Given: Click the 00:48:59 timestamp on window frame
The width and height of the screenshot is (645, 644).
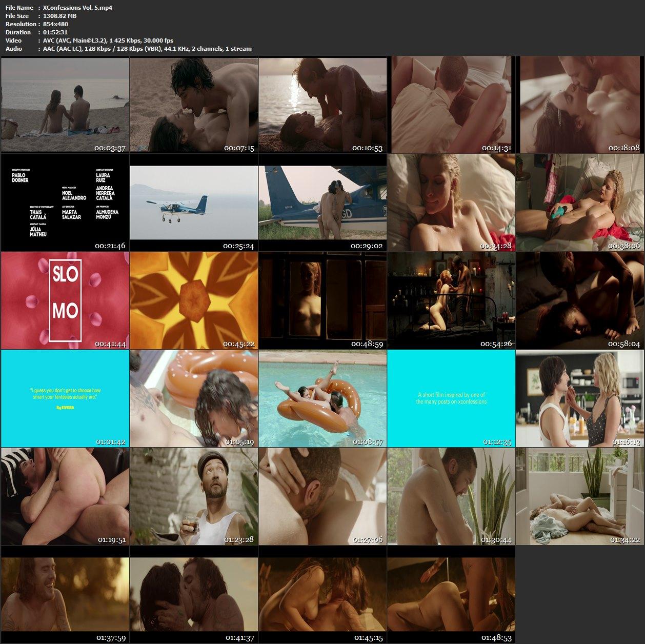Looking at the screenshot, I should point(366,344).
